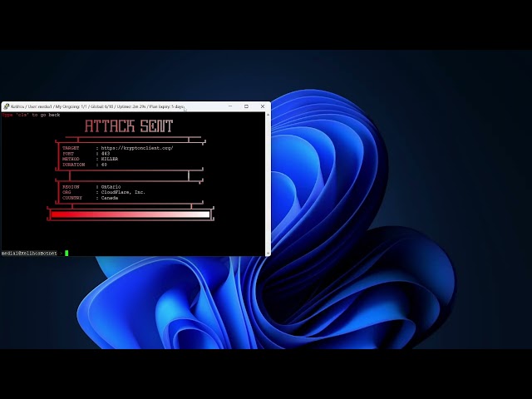Click the TARGET label
This screenshot has height=399, width=532.
click(x=71, y=148)
